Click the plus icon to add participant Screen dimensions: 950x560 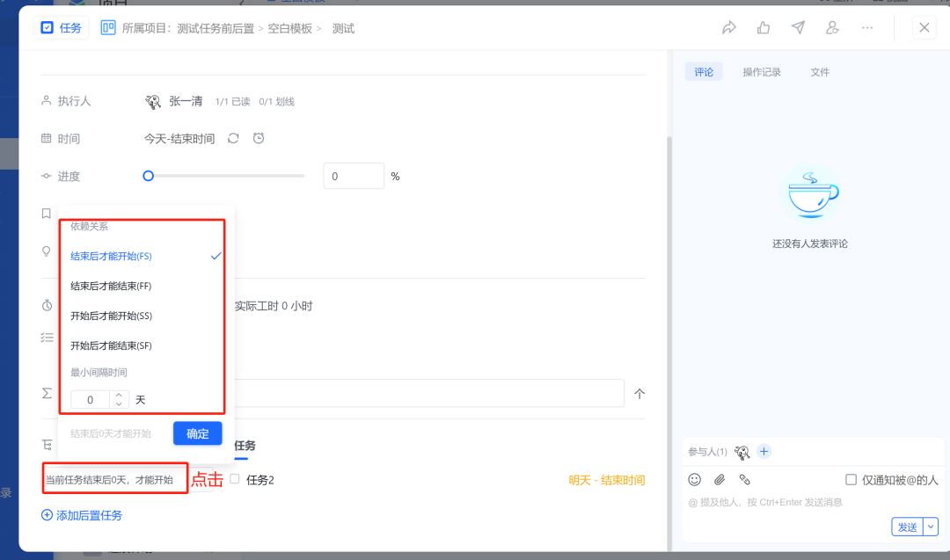pos(764,452)
